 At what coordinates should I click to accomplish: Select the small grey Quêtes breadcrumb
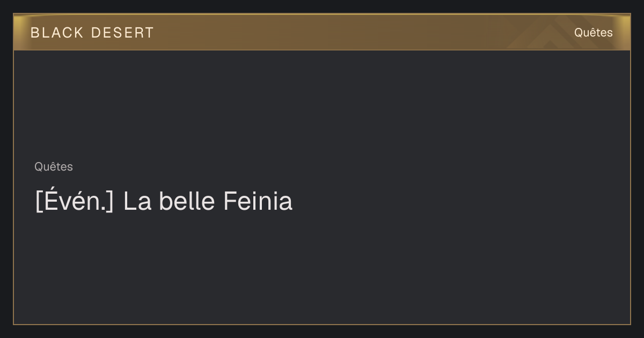[x=54, y=167]
